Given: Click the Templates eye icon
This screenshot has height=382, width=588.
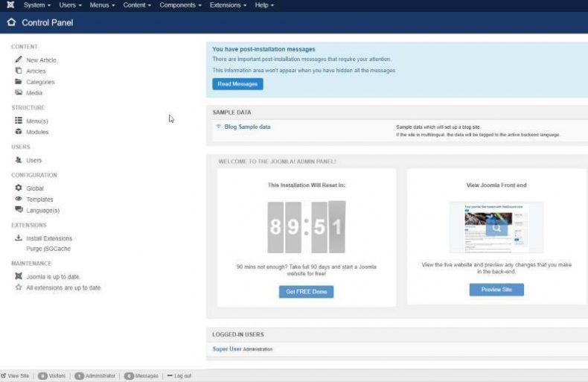Looking at the screenshot, I should pos(19,200).
